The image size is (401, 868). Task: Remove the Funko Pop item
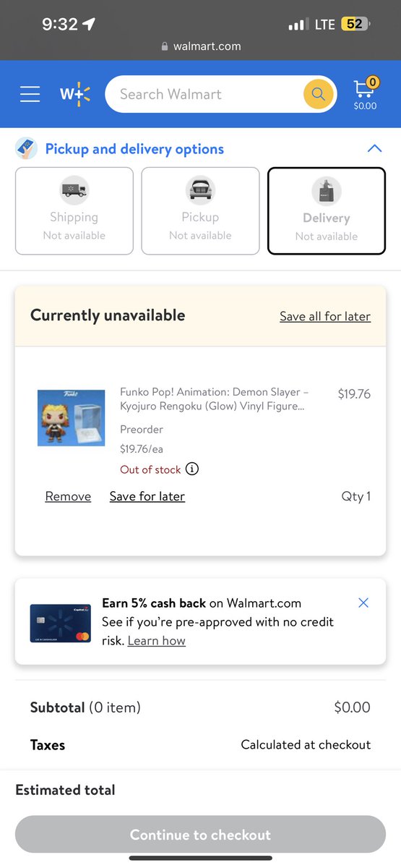point(68,496)
